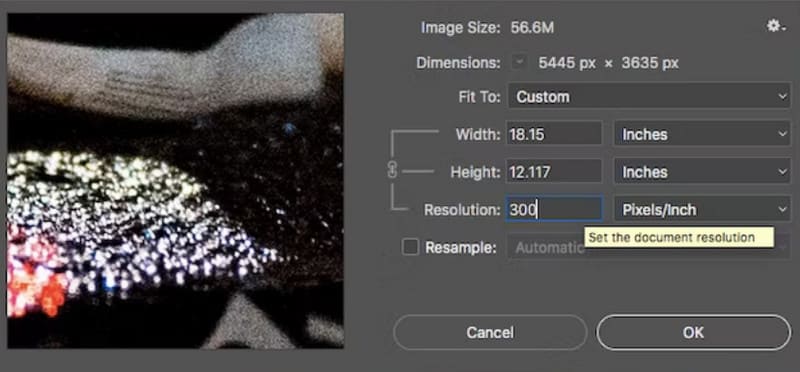
Task: Open the gear settings menu
Action: [x=776, y=26]
